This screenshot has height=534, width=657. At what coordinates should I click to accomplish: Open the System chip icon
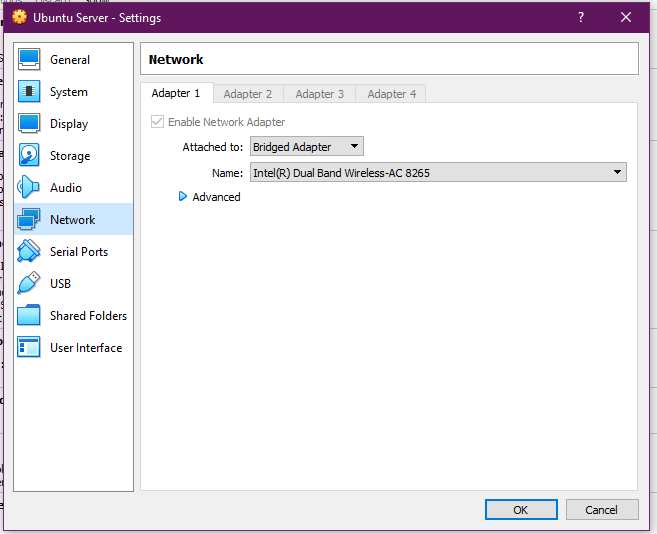pos(29,91)
